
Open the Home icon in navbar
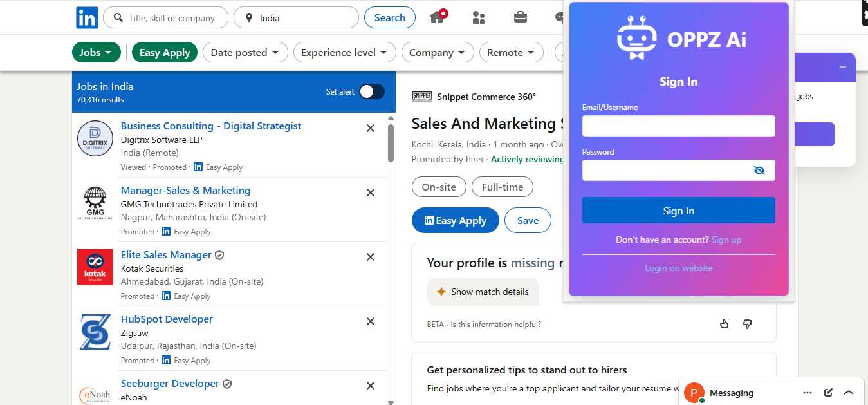pos(438,17)
